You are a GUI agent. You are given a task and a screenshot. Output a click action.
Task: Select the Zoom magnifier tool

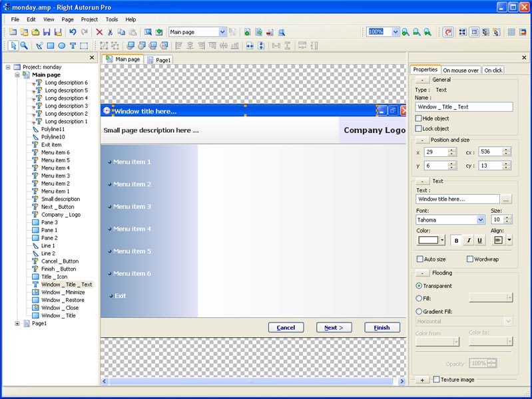(x=24, y=46)
